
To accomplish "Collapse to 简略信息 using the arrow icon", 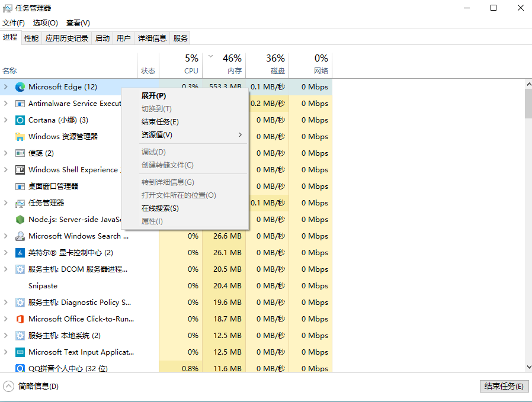I will coord(8,386).
